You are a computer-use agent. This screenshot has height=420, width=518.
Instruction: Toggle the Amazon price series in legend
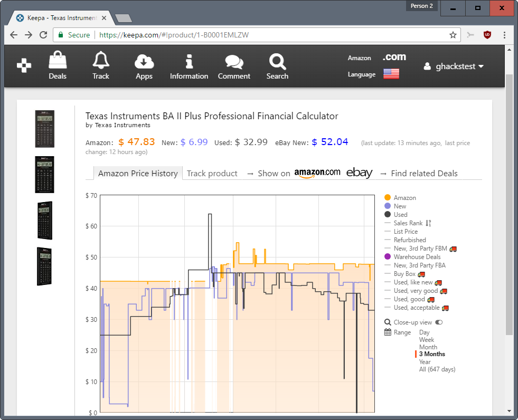pos(400,198)
